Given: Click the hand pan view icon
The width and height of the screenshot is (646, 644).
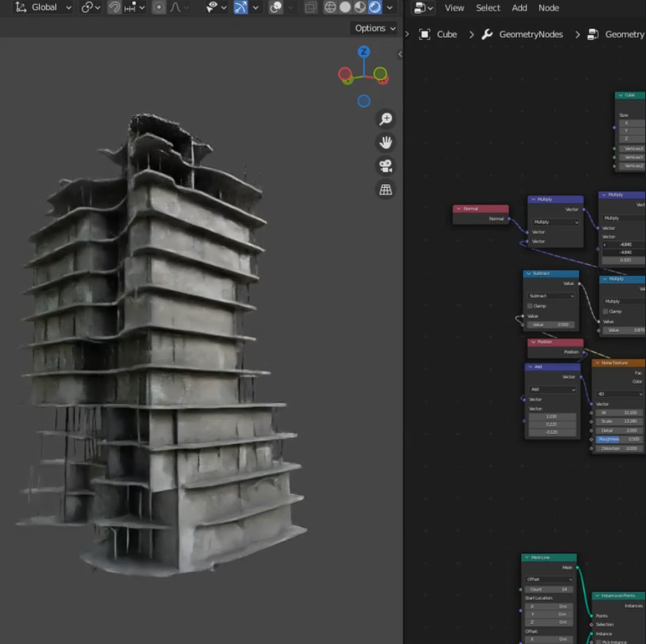Looking at the screenshot, I should [386, 143].
